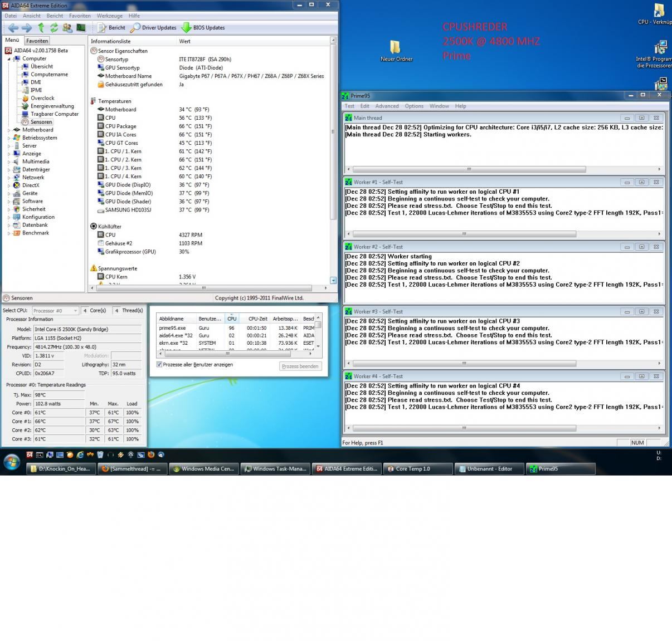The image size is (672, 641).
Task: Click AIDA64 sensor list vertical scrollbar
Action: pos(333,159)
